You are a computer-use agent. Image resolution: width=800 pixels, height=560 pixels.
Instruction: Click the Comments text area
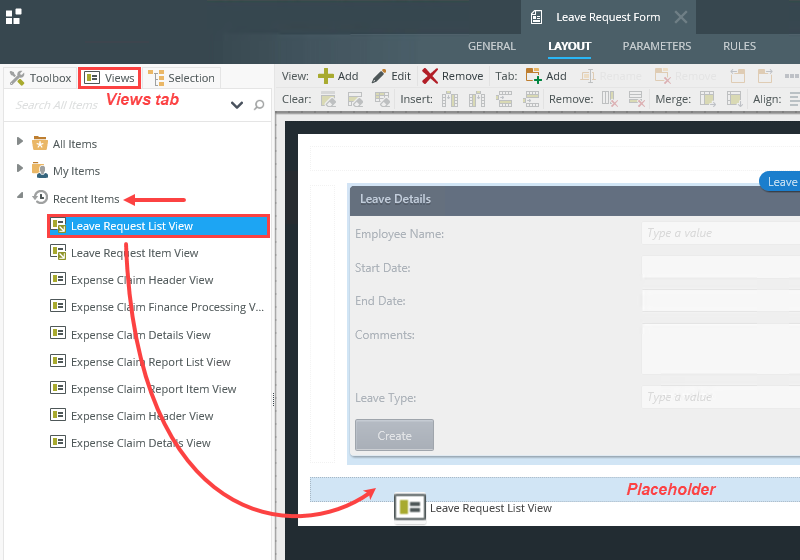(720, 349)
